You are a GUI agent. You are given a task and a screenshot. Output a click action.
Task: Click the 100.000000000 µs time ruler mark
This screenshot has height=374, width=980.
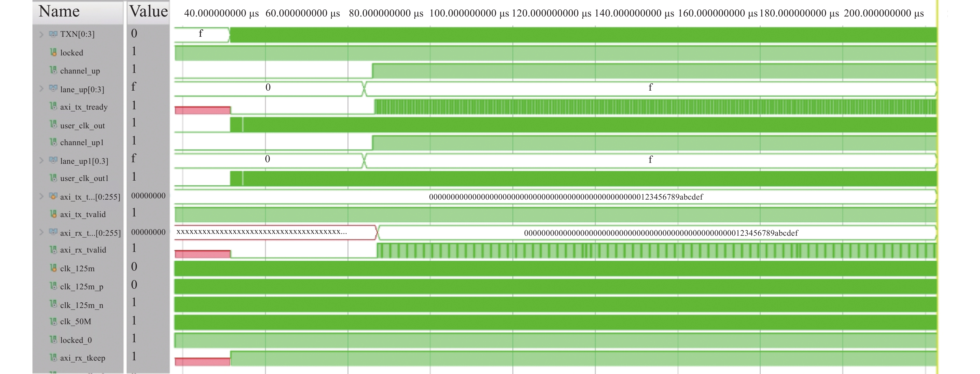(x=469, y=14)
